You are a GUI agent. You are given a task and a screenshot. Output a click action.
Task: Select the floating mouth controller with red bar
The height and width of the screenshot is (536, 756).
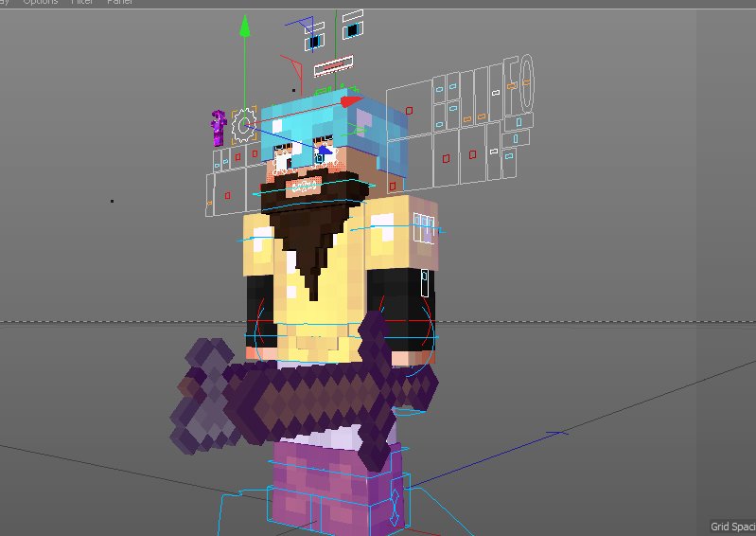click(333, 66)
